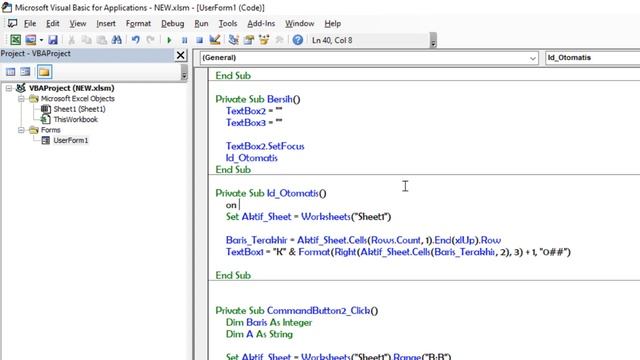The width and height of the screenshot is (640, 360).
Task: Click the View Object icon in Project panel
Action: pyautogui.click(x=25, y=72)
